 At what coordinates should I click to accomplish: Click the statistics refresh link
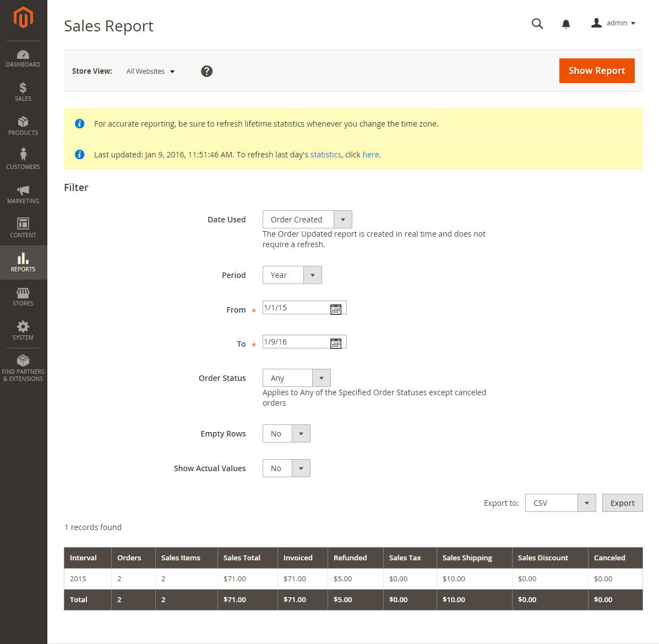coord(325,155)
